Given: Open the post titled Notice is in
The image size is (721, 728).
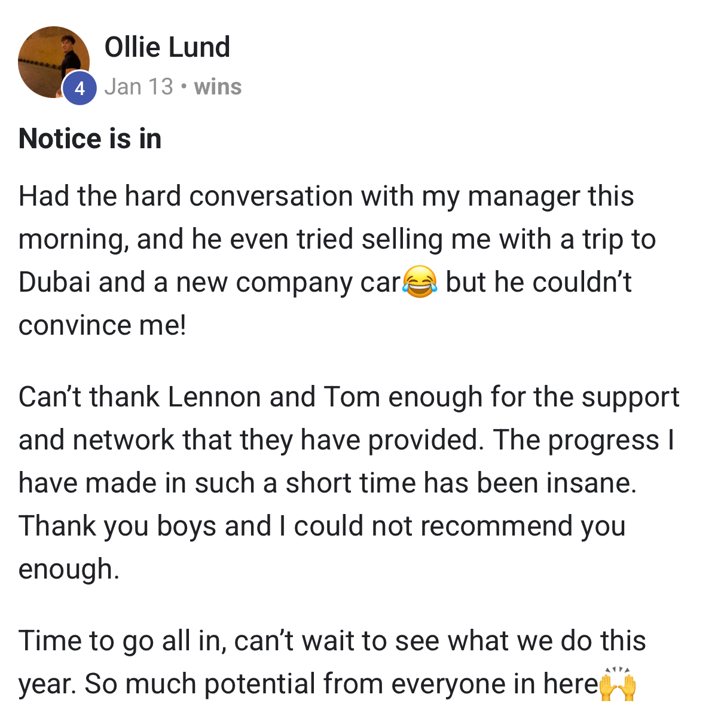Looking at the screenshot, I should tap(90, 139).
